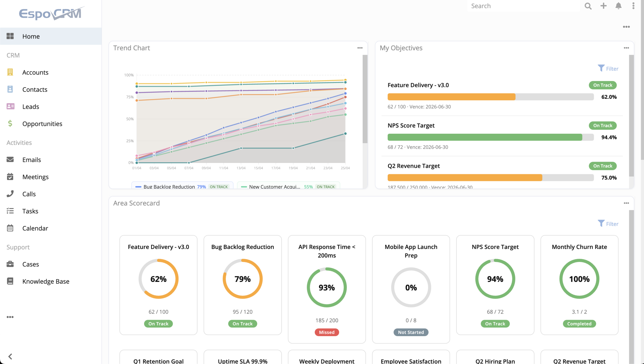The image size is (644, 364).
Task: Collapse the sidebar with the left chevron
Action: (10, 356)
